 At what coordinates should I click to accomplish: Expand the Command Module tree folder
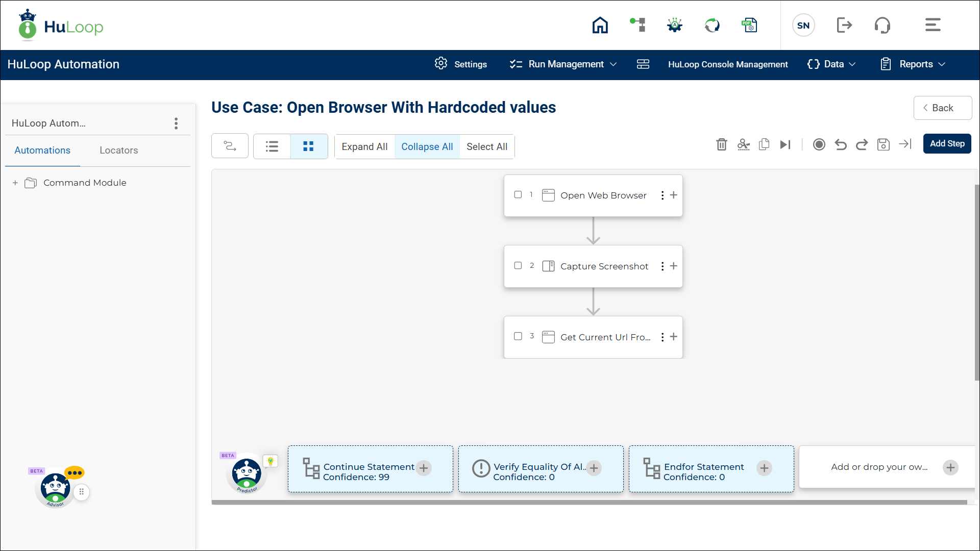point(15,183)
